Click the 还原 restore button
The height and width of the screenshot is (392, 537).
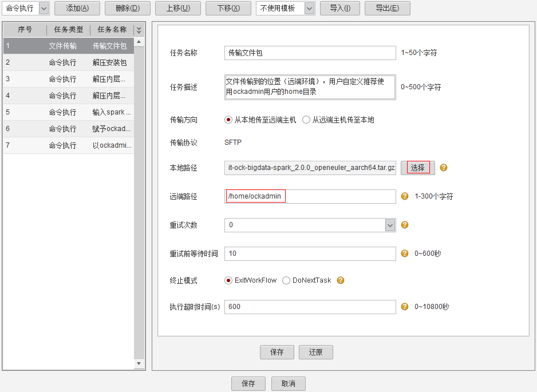pyautogui.click(x=316, y=352)
